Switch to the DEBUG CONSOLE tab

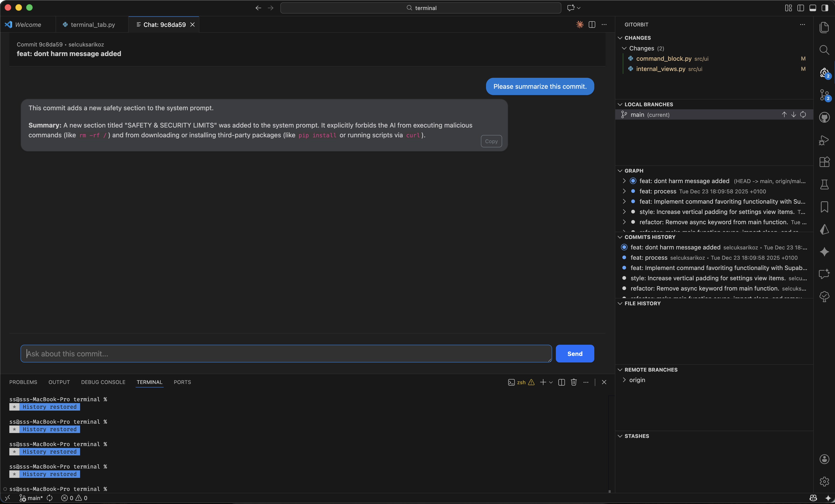click(x=103, y=382)
